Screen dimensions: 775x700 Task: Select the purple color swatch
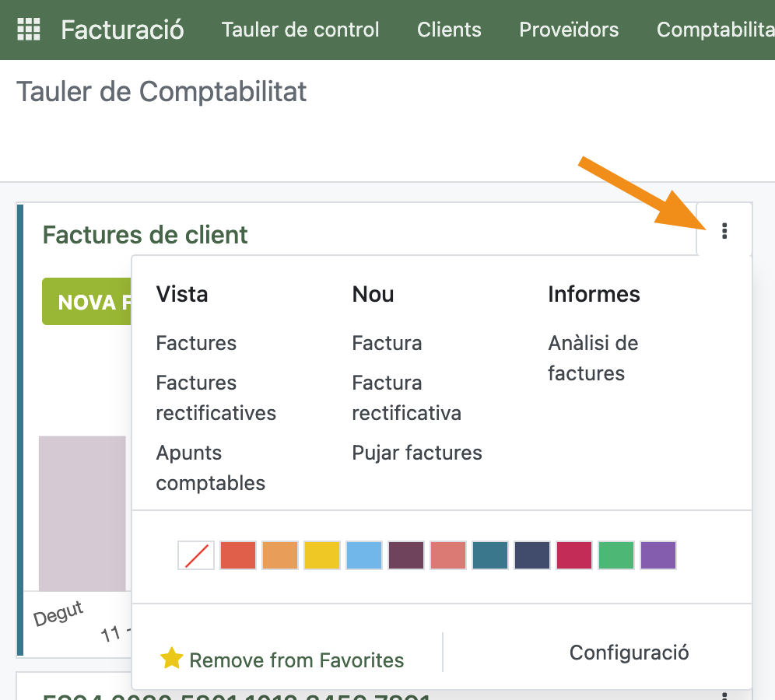pyautogui.click(x=658, y=556)
